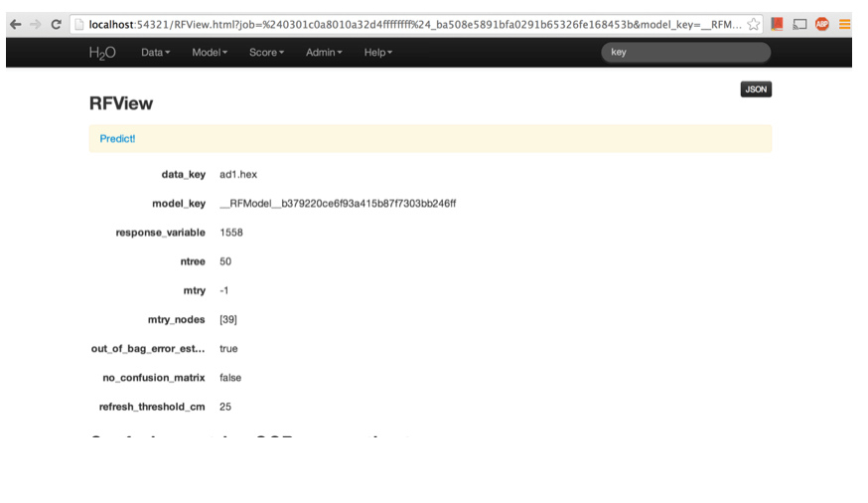Follow the Predict! link
The height and width of the screenshot is (503, 868).
coord(117,138)
